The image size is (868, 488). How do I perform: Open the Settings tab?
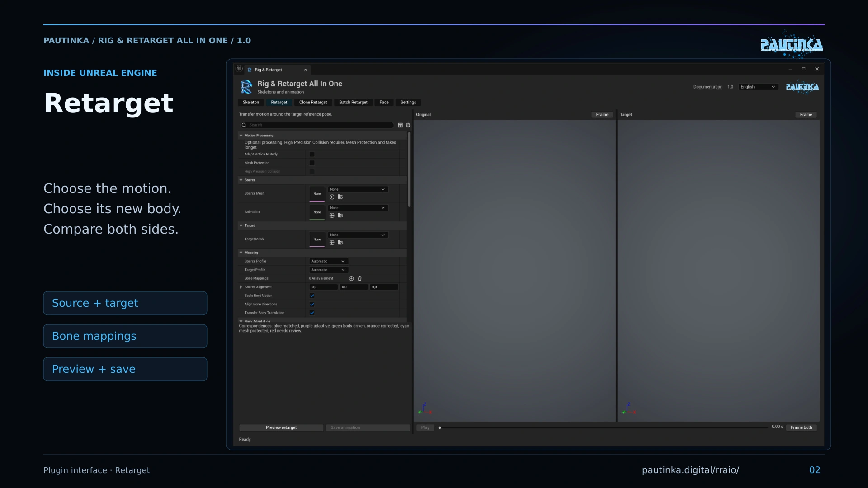click(x=408, y=103)
